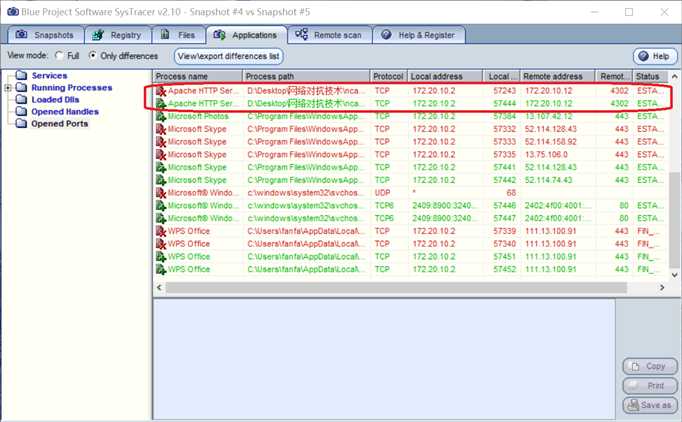Click local port 57340 cell
Viewport: 682px width, 422px height.
(x=505, y=244)
